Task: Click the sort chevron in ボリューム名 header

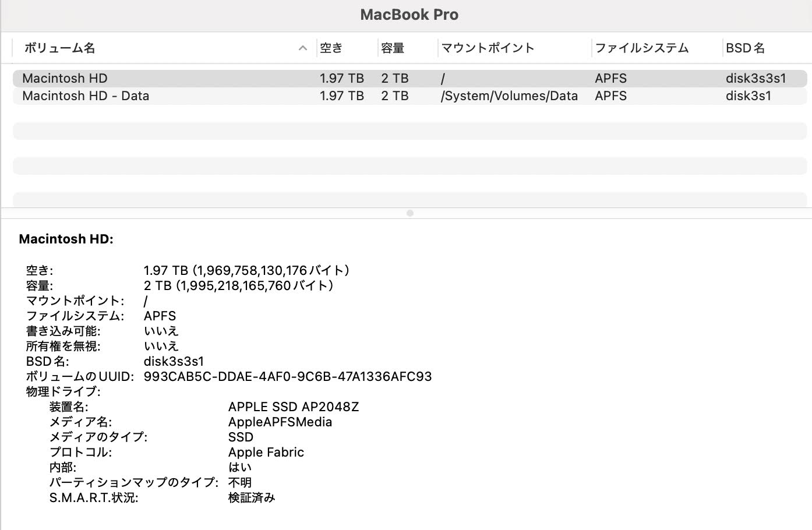Action: coord(302,48)
